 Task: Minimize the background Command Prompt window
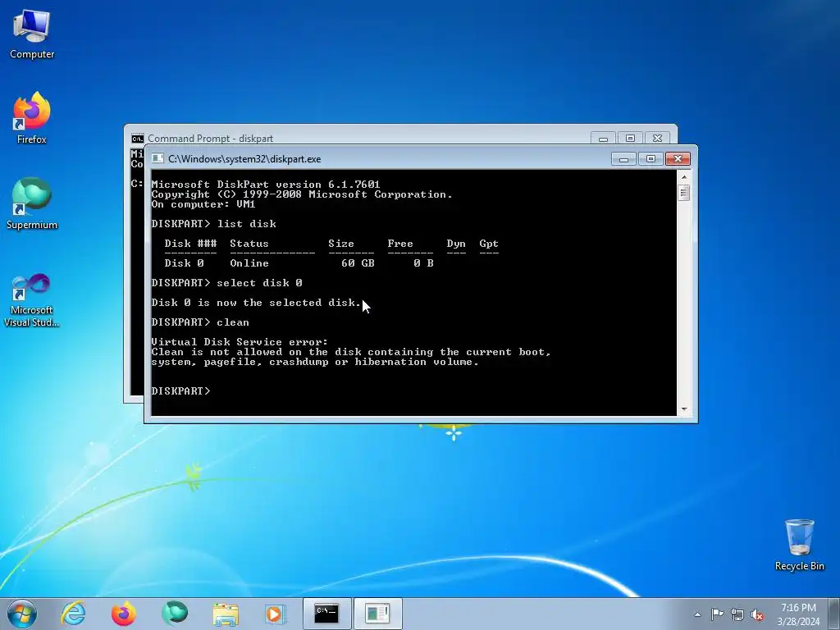(x=603, y=138)
